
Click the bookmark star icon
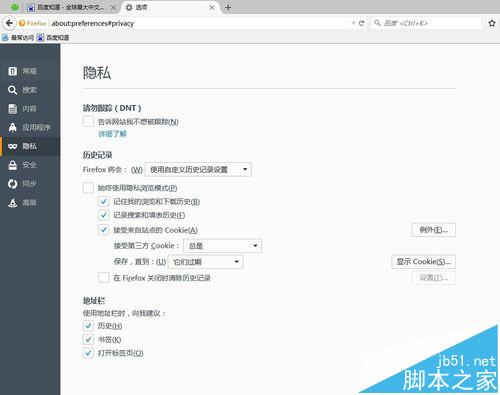492,23
